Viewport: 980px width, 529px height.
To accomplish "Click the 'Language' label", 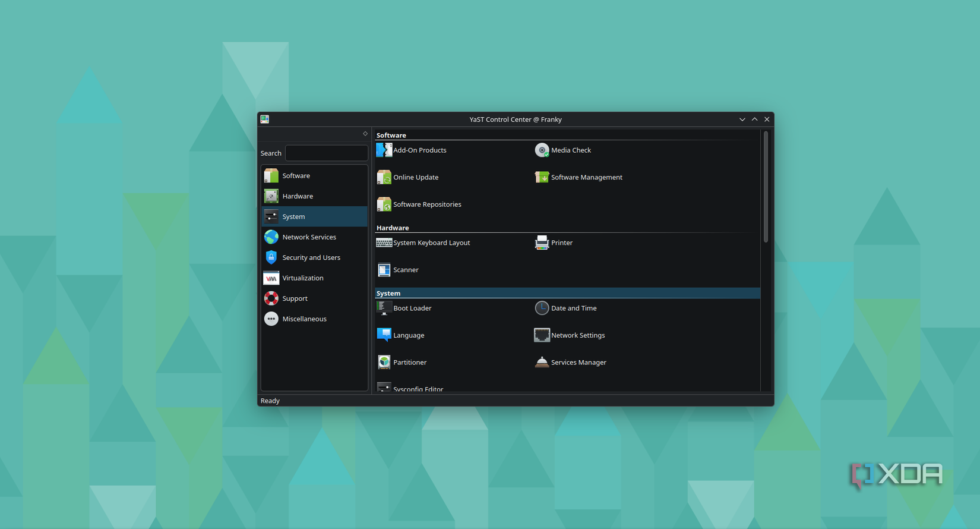I will pos(409,335).
